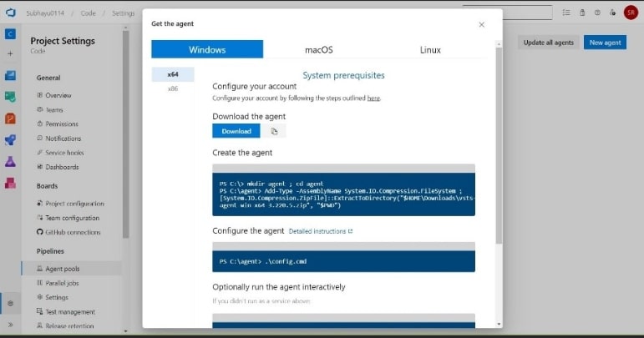Open Team configuration under Boards

tap(72, 218)
